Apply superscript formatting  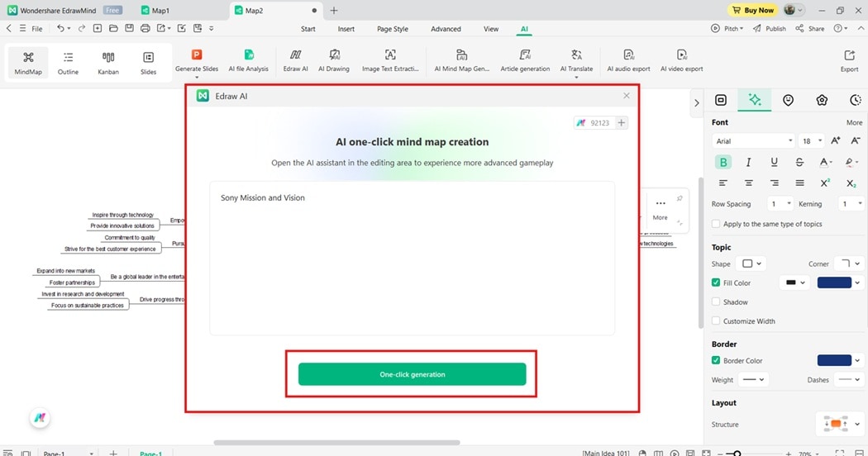click(x=825, y=183)
